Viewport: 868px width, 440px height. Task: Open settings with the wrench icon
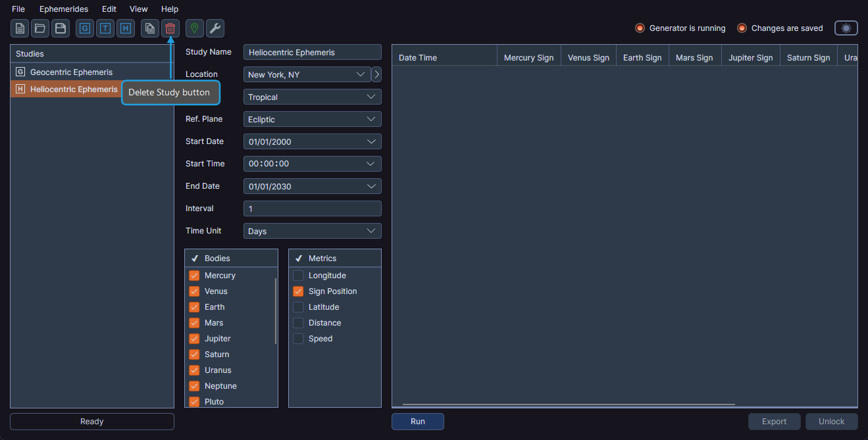pos(215,28)
